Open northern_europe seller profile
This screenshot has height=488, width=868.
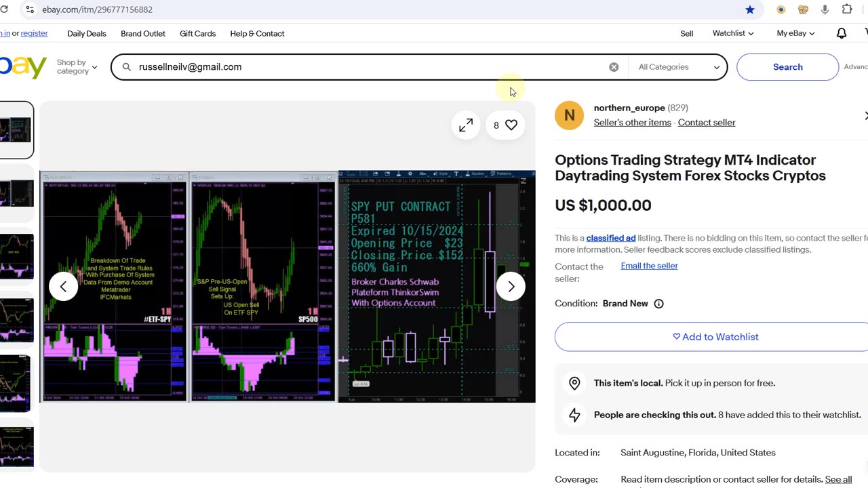pos(629,108)
